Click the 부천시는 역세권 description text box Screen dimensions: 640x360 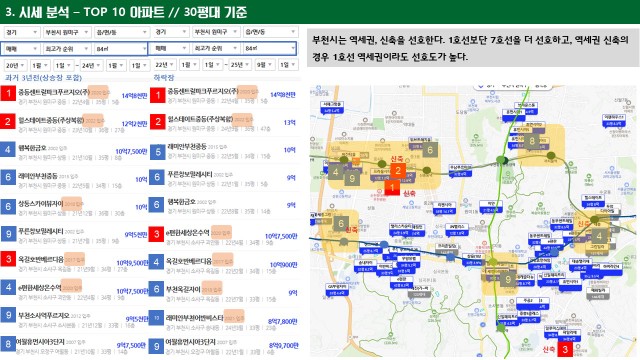point(473,48)
